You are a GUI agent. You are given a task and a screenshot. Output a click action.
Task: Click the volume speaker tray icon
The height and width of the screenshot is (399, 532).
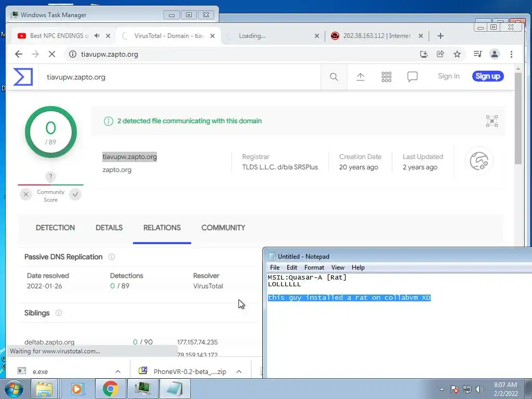click(480, 389)
